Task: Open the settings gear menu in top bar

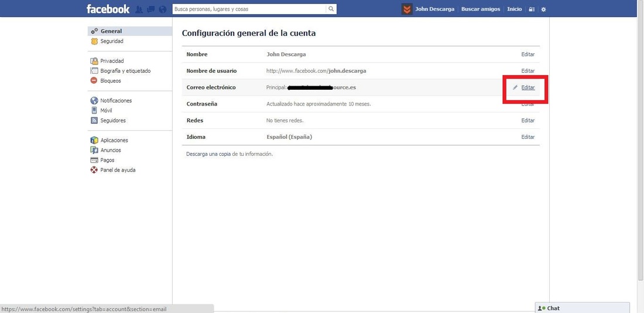Action: coord(543,9)
